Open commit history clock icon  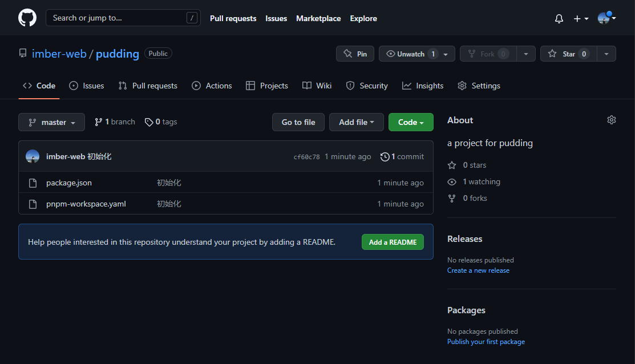[x=385, y=157]
